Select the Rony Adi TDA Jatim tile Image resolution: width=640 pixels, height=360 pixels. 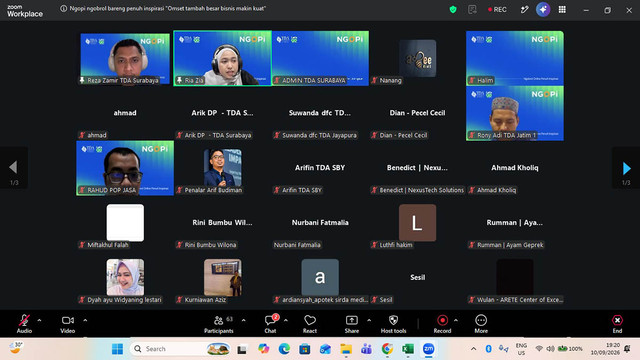[x=515, y=113]
